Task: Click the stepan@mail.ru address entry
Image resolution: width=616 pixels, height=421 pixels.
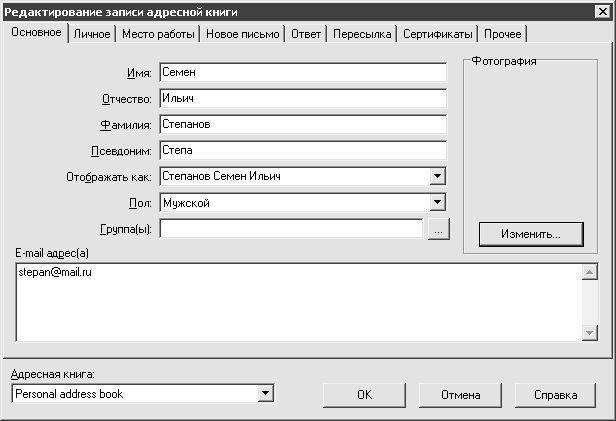Action: tap(55, 272)
